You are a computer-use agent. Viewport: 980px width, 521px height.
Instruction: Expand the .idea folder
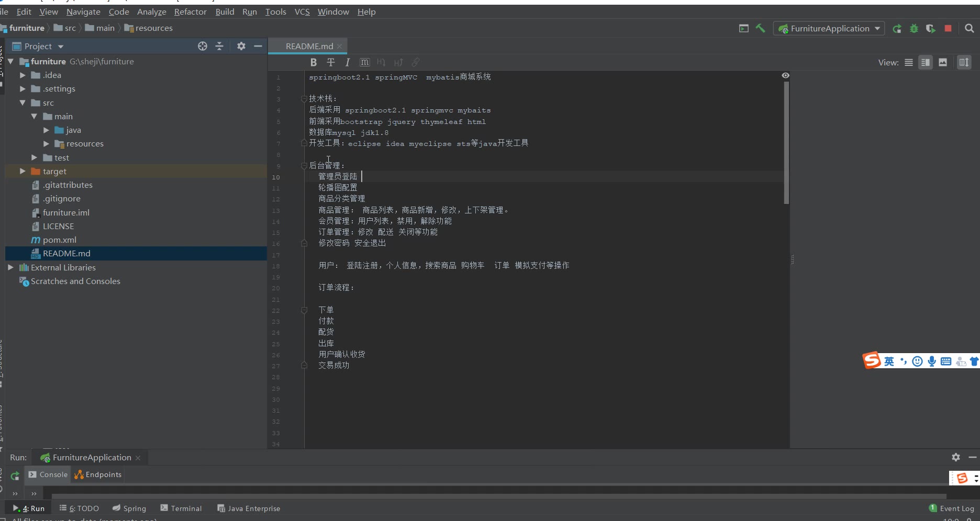tap(23, 75)
